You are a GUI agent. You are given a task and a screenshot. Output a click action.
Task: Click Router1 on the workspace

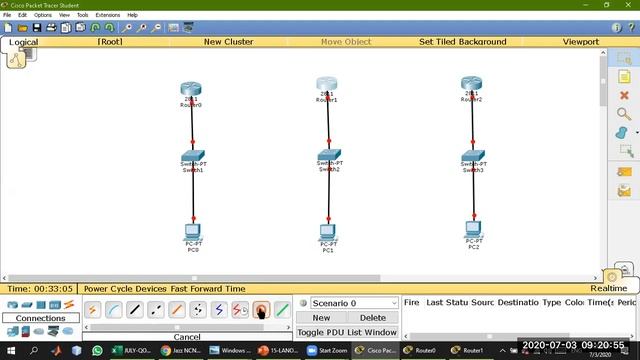pos(327,84)
